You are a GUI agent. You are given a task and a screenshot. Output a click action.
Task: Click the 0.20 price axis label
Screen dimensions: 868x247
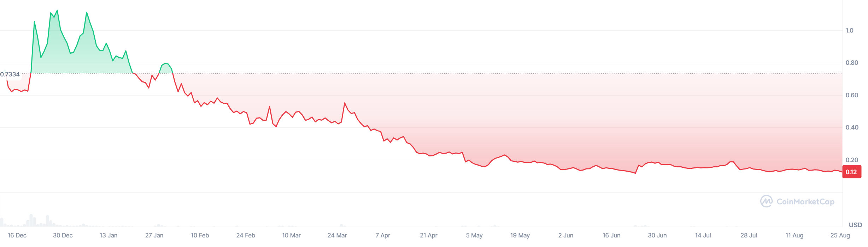[x=852, y=160]
